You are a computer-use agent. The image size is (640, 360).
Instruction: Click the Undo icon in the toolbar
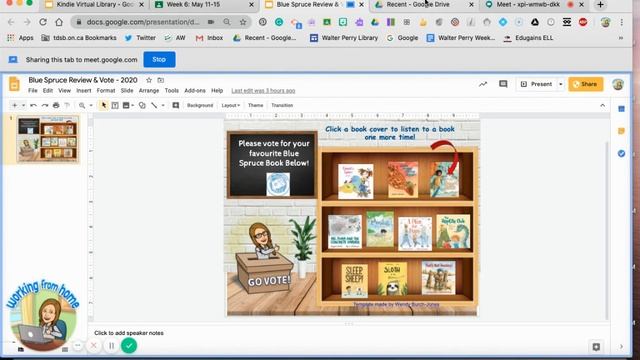pos(33,105)
